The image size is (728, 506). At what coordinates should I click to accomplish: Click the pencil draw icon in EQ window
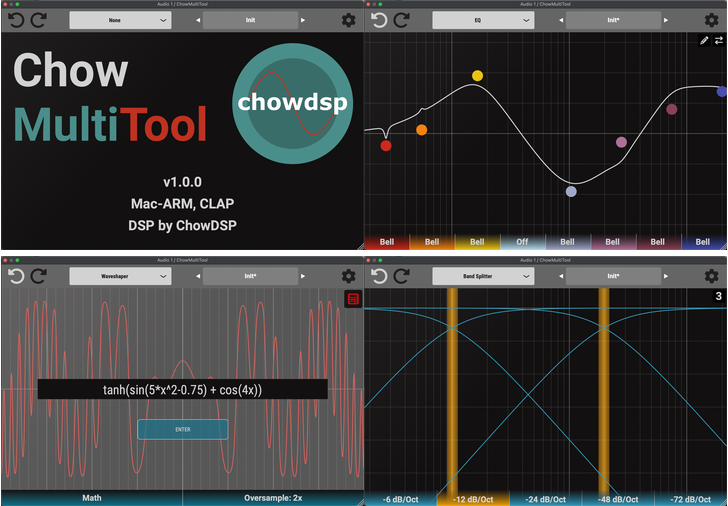click(704, 40)
